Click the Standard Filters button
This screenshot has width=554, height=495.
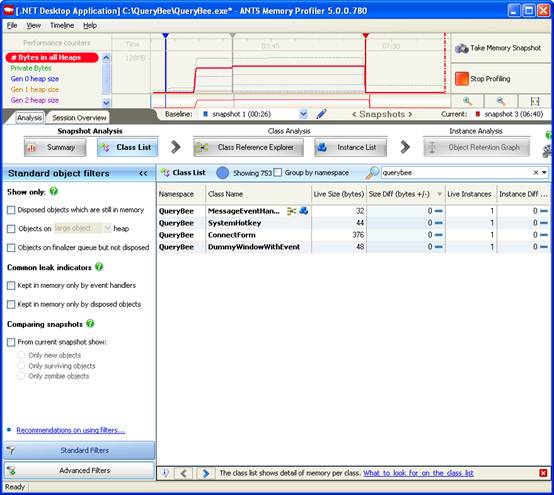click(x=79, y=450)
